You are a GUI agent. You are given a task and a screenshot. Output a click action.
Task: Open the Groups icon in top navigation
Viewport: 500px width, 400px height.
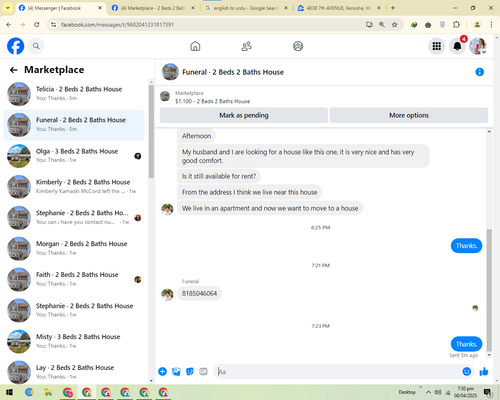click(x=298, y=46)
